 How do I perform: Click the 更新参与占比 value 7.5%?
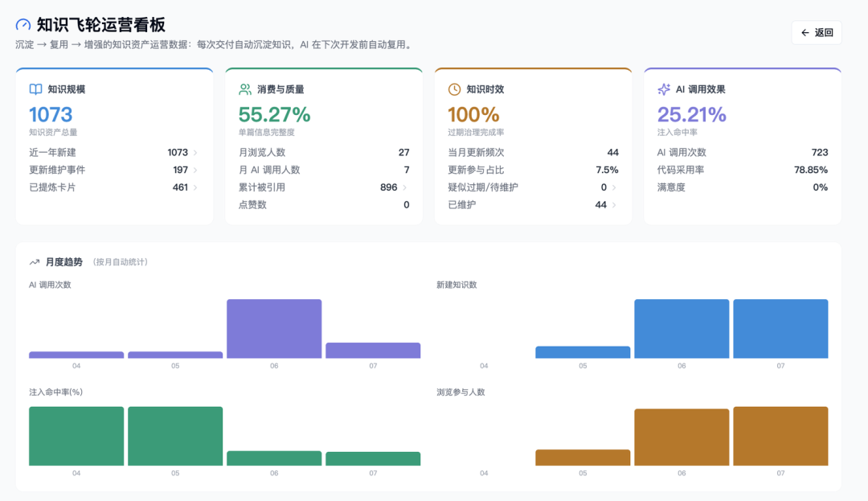[607, 170]
